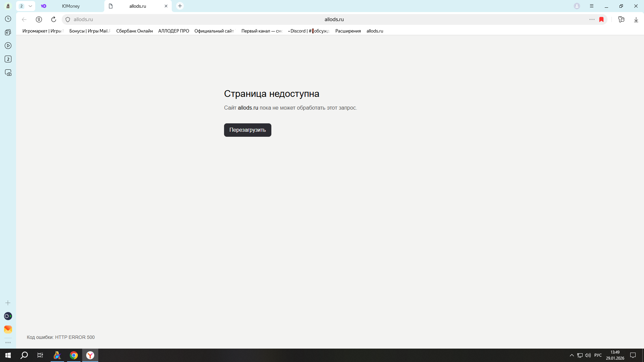The height and width of the screenshot is (362, 644).
Task: Open a new tab with plus button
Action: click(180, 6)
